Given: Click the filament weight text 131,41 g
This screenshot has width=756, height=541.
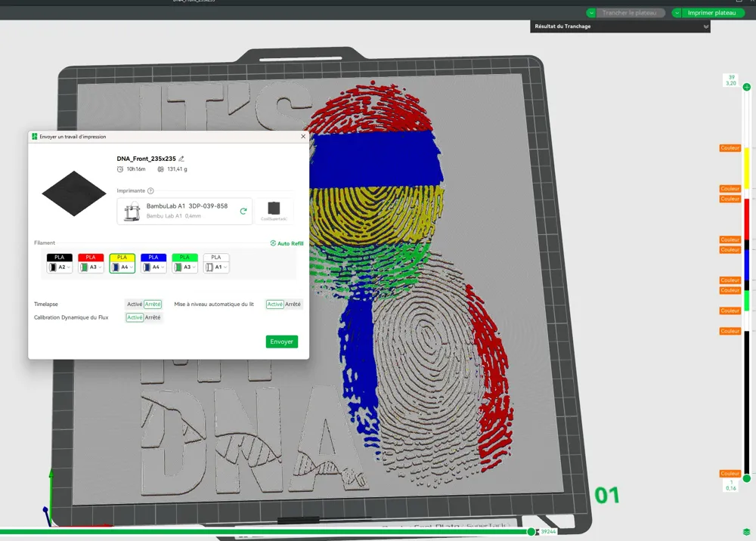Looking at the screenshot, I should pyautogui.click(x=177, y=169).
